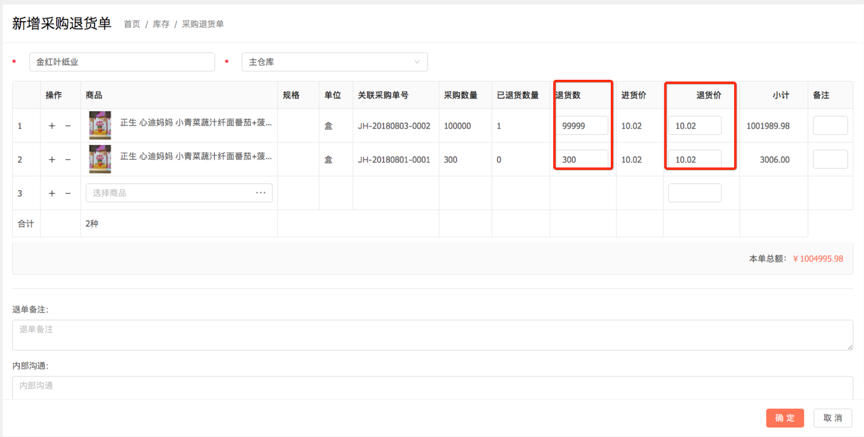Click the 退单备注 textarea

click(x=433, y=335)
